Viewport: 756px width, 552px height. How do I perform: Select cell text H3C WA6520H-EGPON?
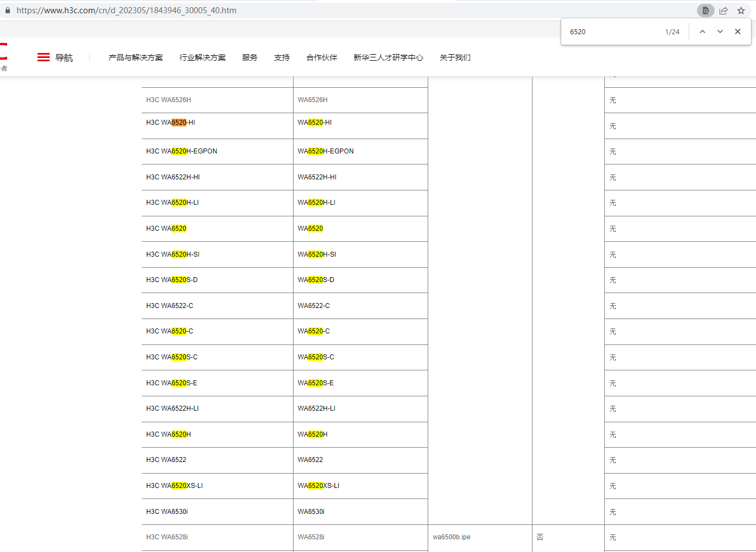click(x=182, y=151)
